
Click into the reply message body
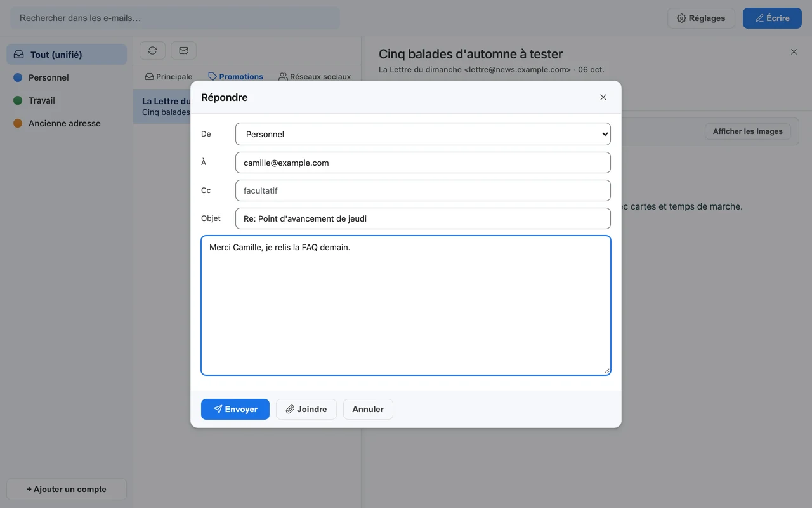[406, 305]
